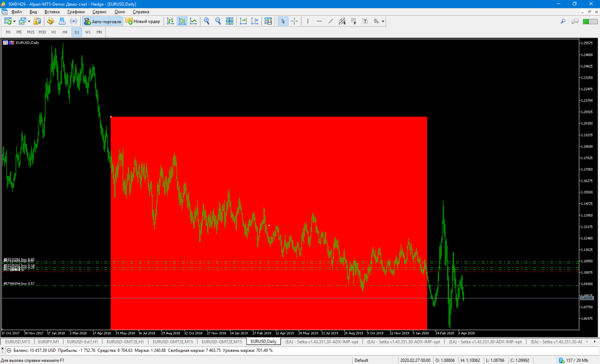Select the M1 timeframe
The width and height of the screenshot is (600, 364).
coord(8,32)
